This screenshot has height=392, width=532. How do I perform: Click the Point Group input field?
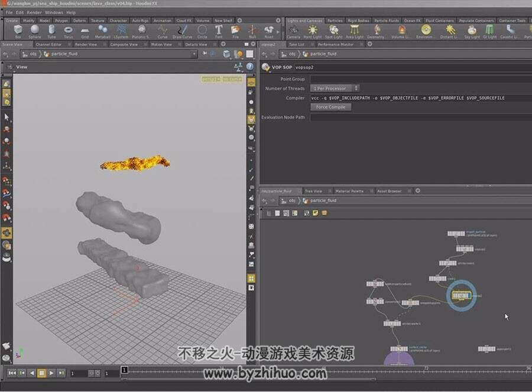[421, 79]
